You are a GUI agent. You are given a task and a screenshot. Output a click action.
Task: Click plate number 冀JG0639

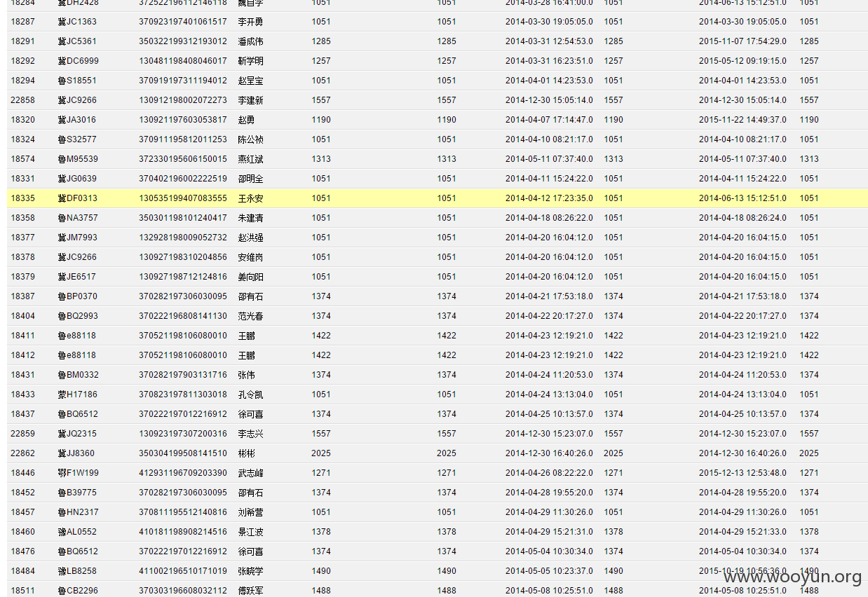pyautogui.click(x=77, y=179)
